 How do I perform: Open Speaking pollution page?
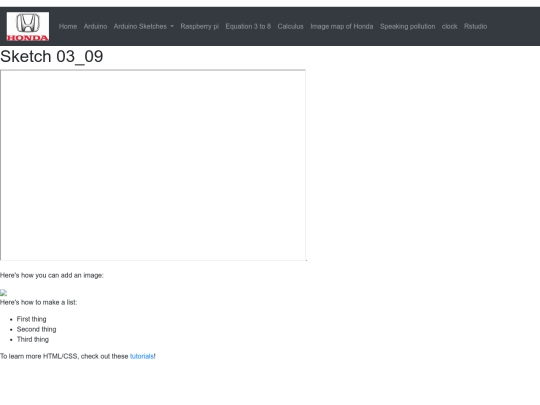[x=407, y=27]
